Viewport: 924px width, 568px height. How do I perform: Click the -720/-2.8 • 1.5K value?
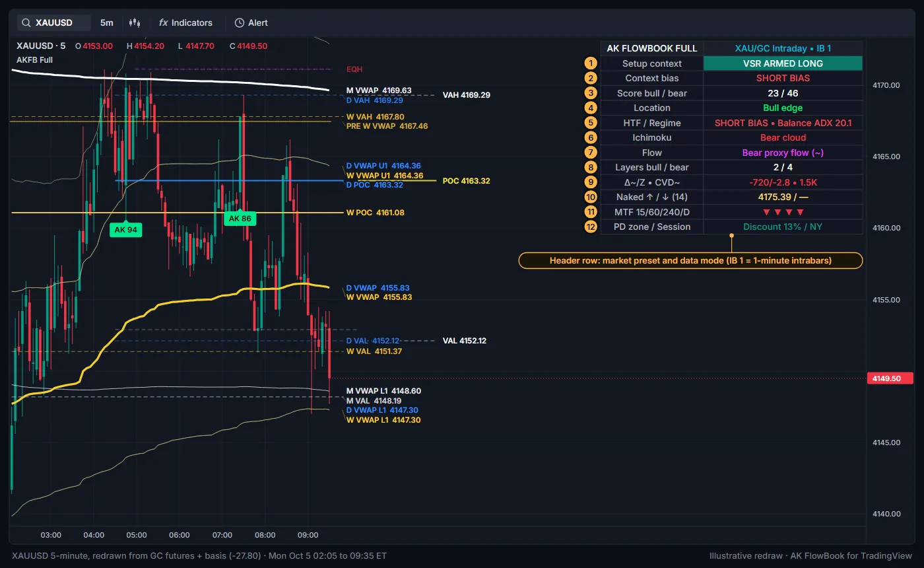(x=783, y=182)
